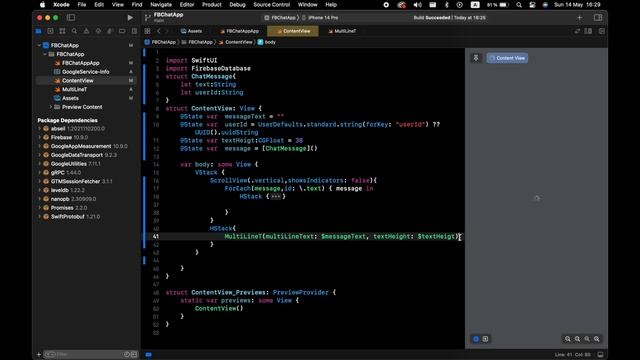Run the app with the Play button

(x=130, y=18)
